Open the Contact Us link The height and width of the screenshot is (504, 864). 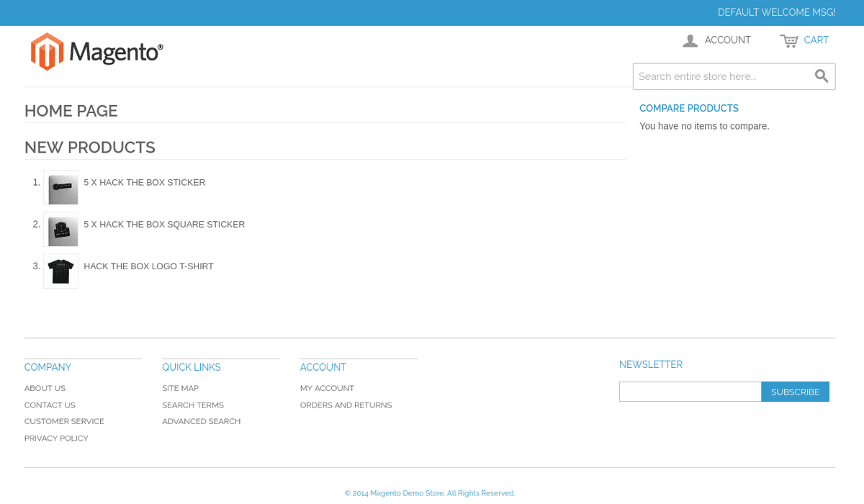[50, 405]
